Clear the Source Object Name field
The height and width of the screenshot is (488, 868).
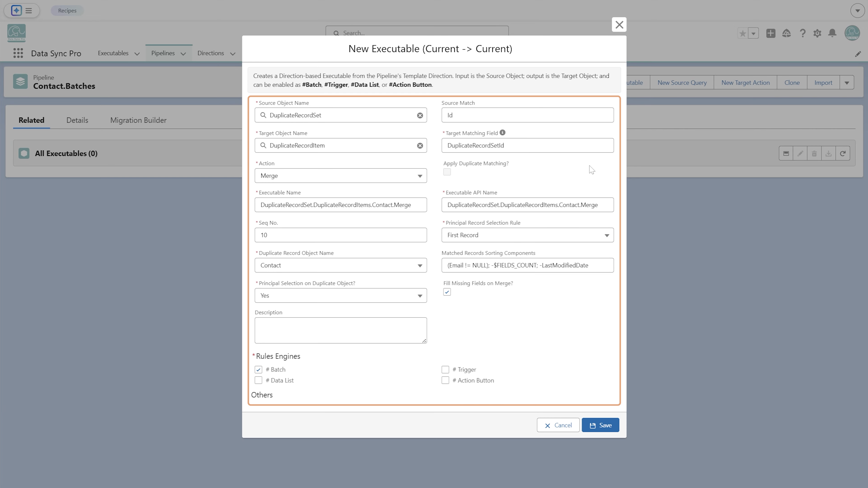pyautogui.click(x=420, y=115)
